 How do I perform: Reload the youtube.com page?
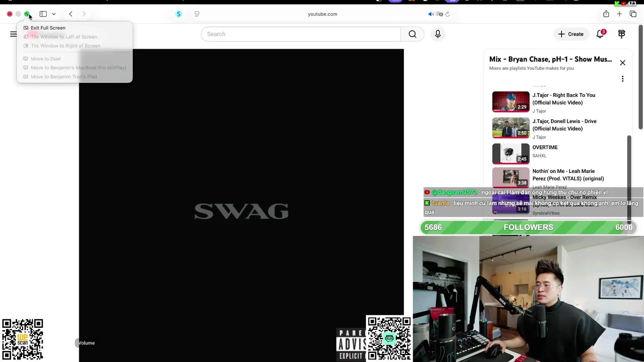coord(447,14)
